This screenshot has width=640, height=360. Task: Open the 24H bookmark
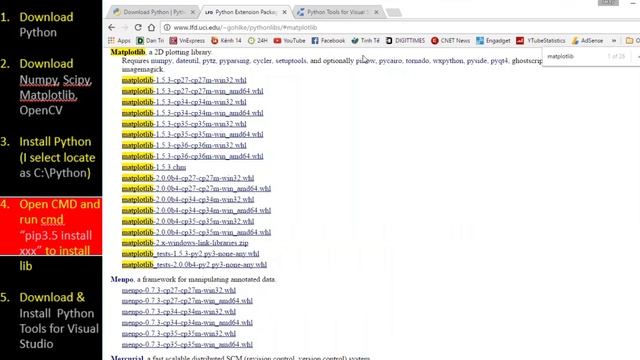pos(258,40)
